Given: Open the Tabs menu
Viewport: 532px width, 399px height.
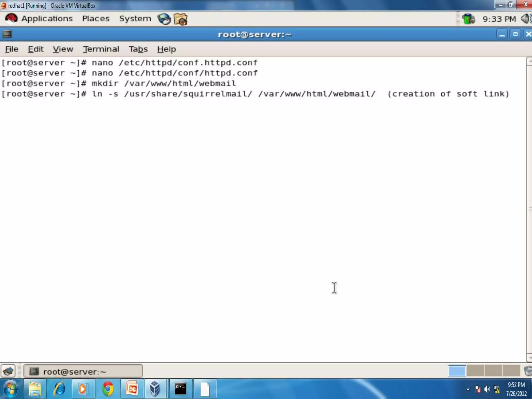Looking at the screenshot, I should [138, 49].
